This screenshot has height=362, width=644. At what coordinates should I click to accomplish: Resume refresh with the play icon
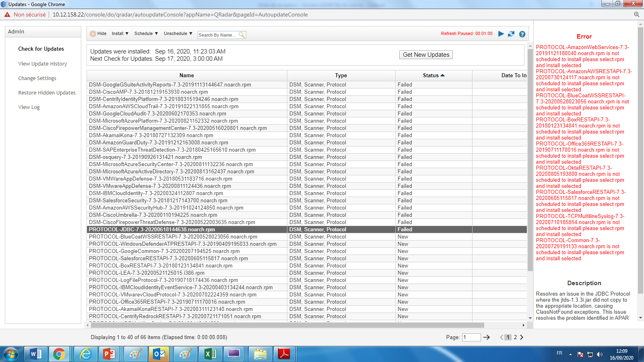pos(501,34)
